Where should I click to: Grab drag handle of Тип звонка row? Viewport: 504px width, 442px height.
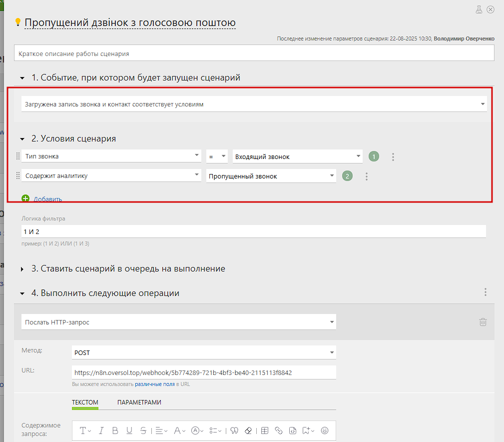click(18, 156)
